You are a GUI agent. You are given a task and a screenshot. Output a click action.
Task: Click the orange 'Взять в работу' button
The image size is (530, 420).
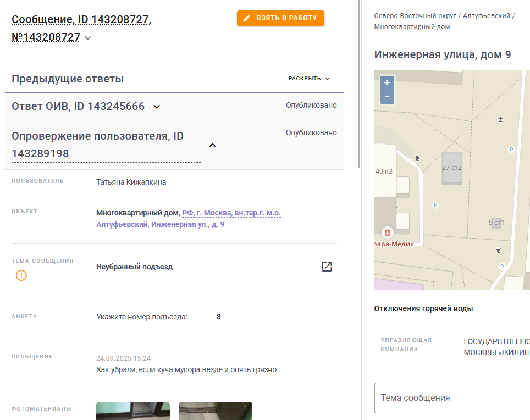pos(280,18)
